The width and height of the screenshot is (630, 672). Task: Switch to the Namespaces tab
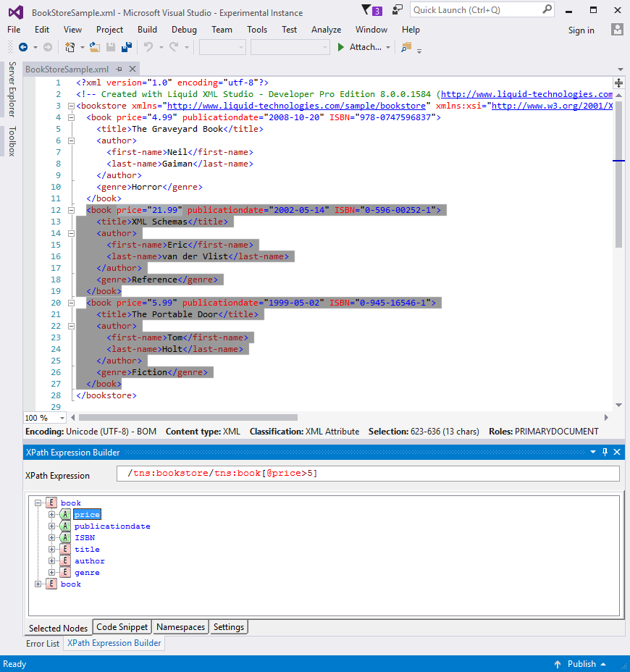(180, 627)
